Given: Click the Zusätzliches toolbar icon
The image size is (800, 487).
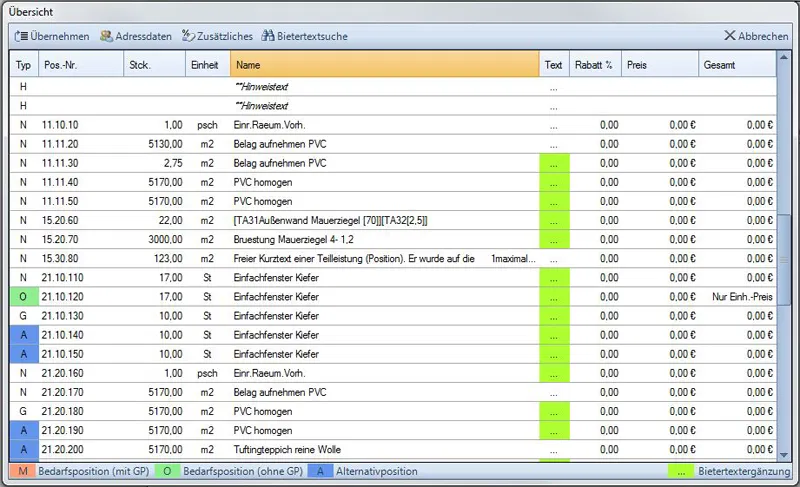Looking at the screenshot, I should click(x=188, y=36).
